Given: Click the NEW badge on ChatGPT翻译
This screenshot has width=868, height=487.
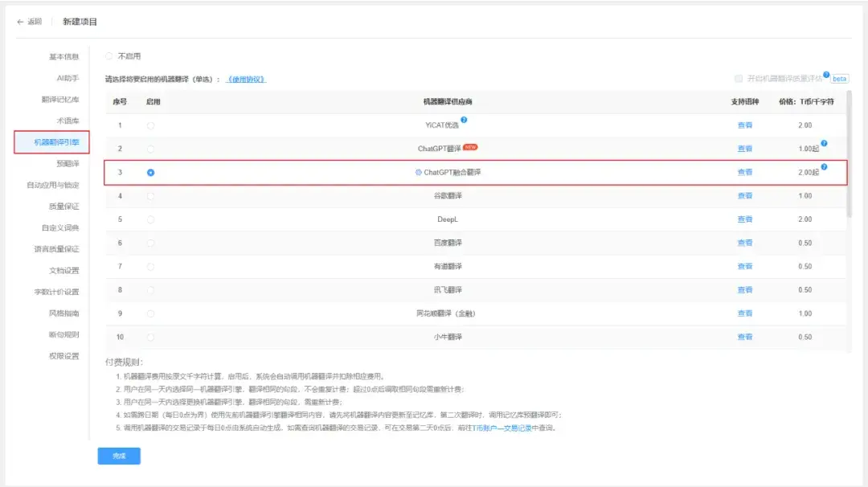Looking at the screenshot, I should [x=472, y=148].
